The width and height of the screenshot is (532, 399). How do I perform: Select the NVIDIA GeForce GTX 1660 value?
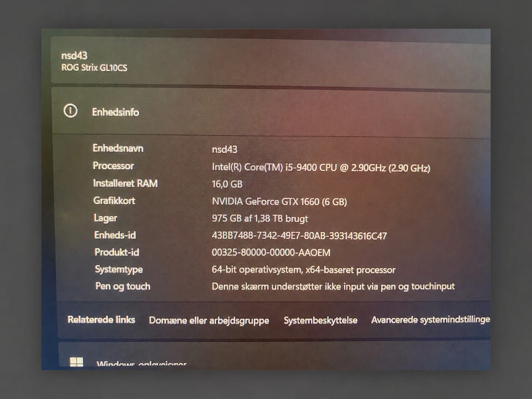pyautogui.click(x=279, y=202)
